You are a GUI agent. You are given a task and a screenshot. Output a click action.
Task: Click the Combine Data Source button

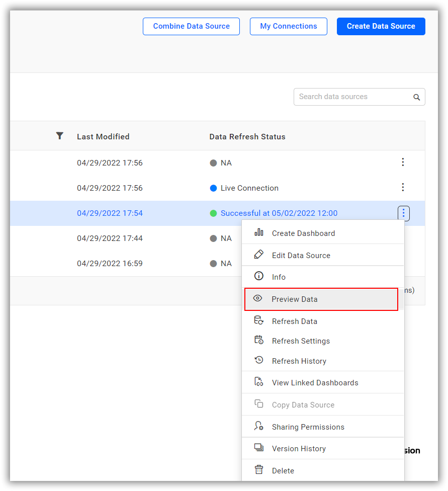(191, 26)
